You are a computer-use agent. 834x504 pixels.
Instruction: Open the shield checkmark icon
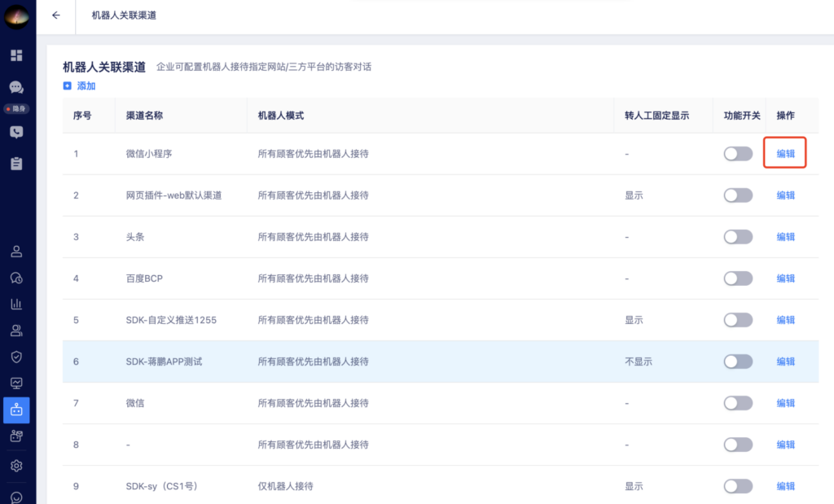point(16,357)
